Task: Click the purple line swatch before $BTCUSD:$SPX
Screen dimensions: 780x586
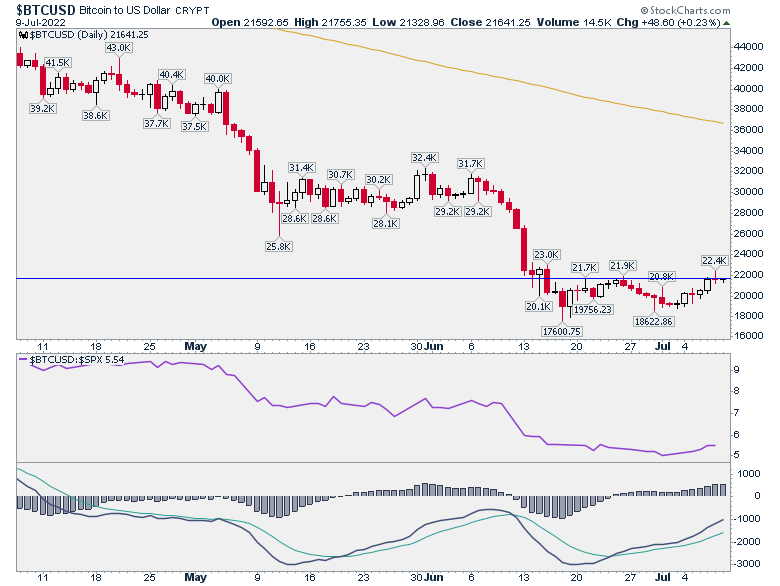Action: (x=23, y=359)
